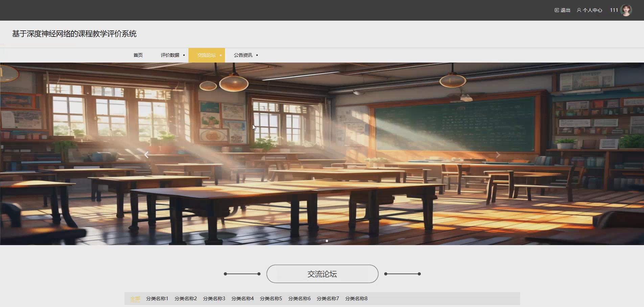Click the dot next to 评价数据 tab

coord(184,55)
